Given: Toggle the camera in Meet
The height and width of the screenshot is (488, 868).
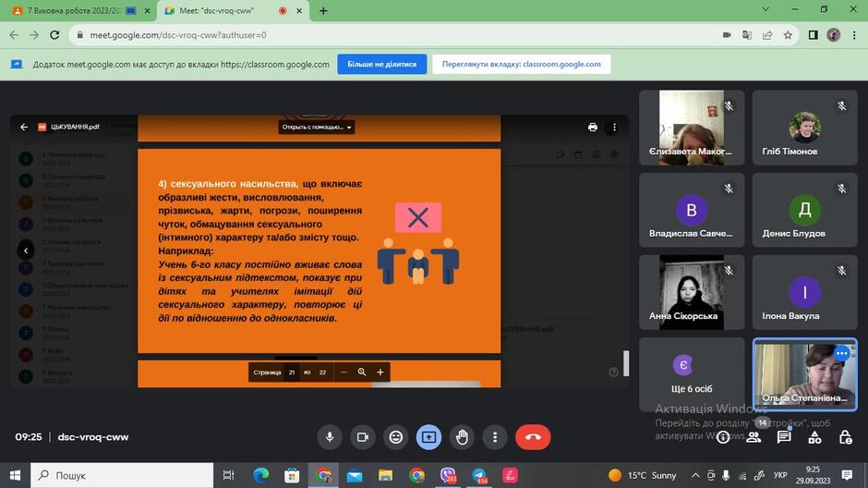Looking at the screenshot, I should 363,437.
